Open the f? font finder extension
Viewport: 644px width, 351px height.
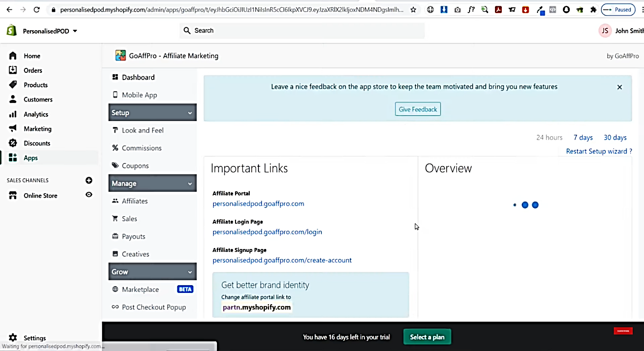point(471,9)
